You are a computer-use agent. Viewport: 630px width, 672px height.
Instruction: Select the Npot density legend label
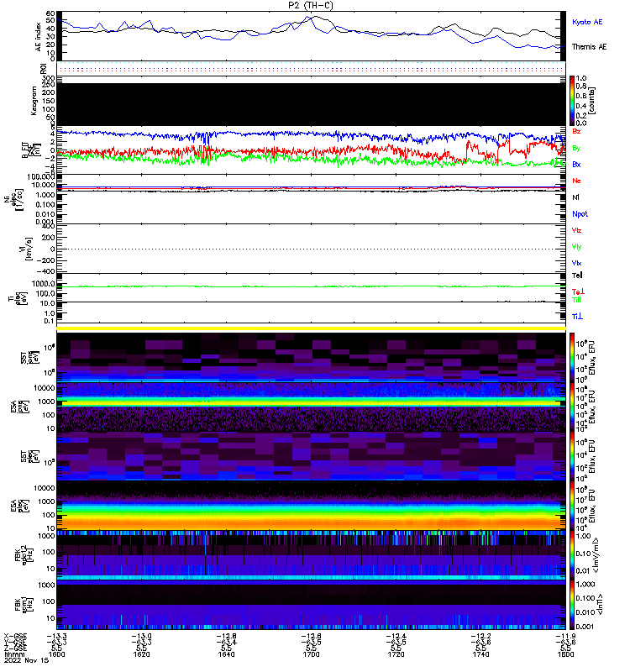tap(580, 214)
